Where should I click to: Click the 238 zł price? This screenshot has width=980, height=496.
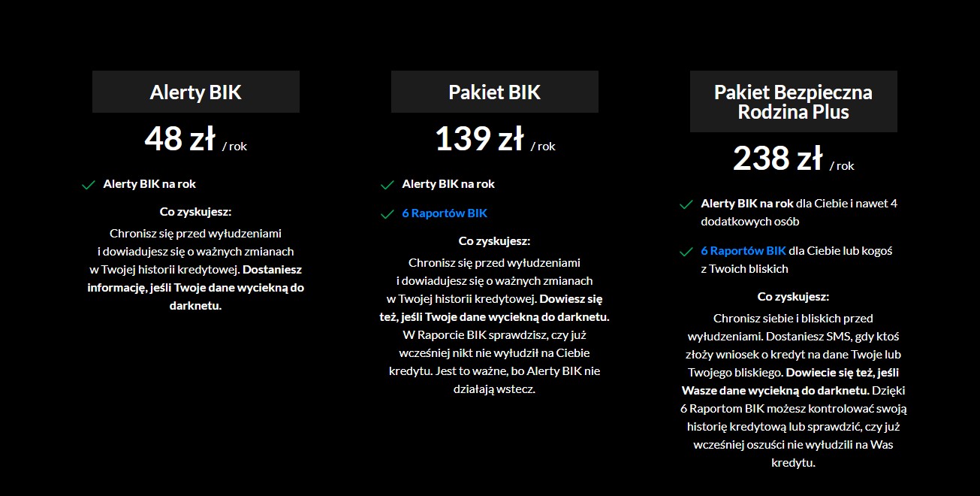point(778,159)
